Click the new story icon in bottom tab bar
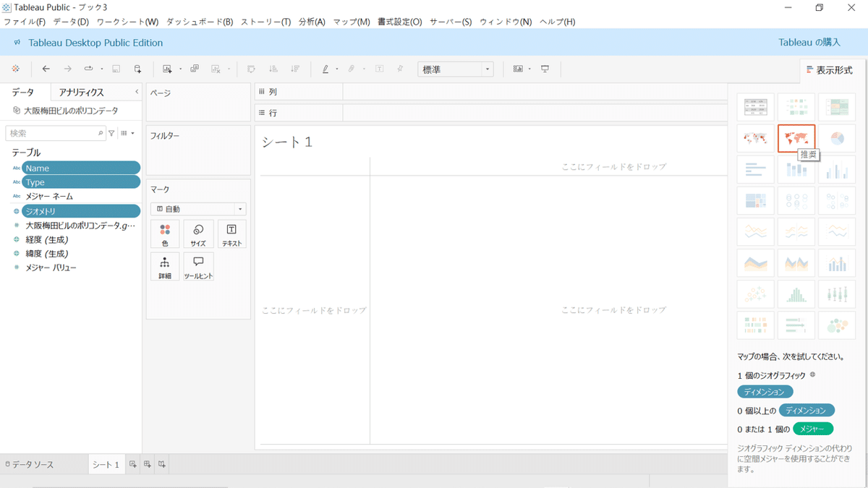The height and width of the screenshot is (488, 868). point(162,464)
